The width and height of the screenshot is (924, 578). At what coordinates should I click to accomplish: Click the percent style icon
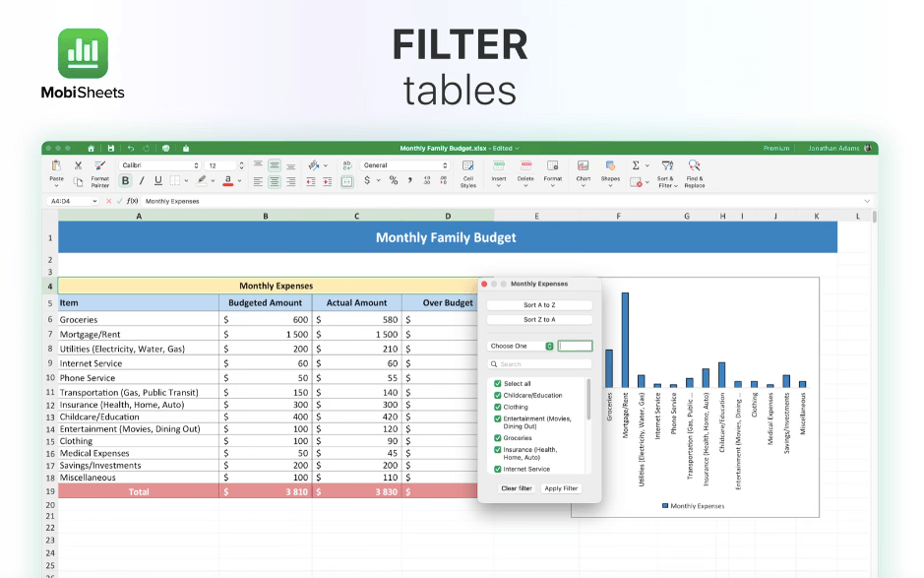tap(394, 181)
